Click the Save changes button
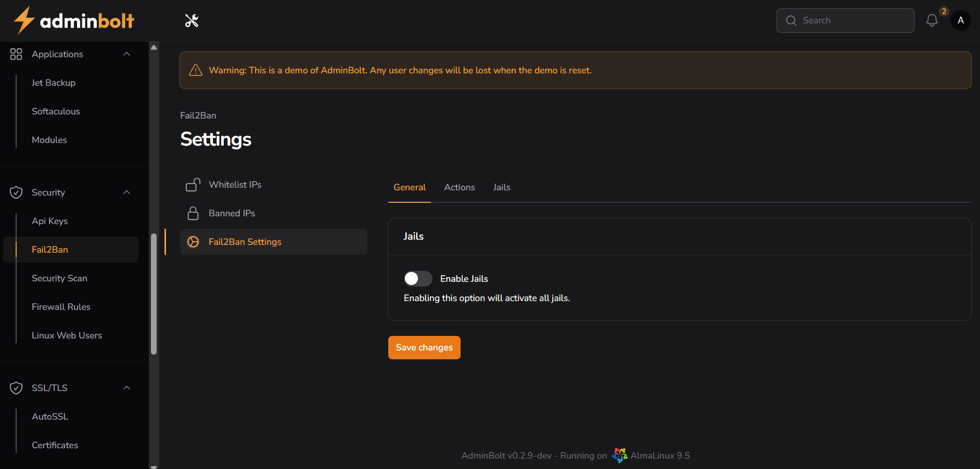Viewport: 980px width, 469px height. pos(424,347)
